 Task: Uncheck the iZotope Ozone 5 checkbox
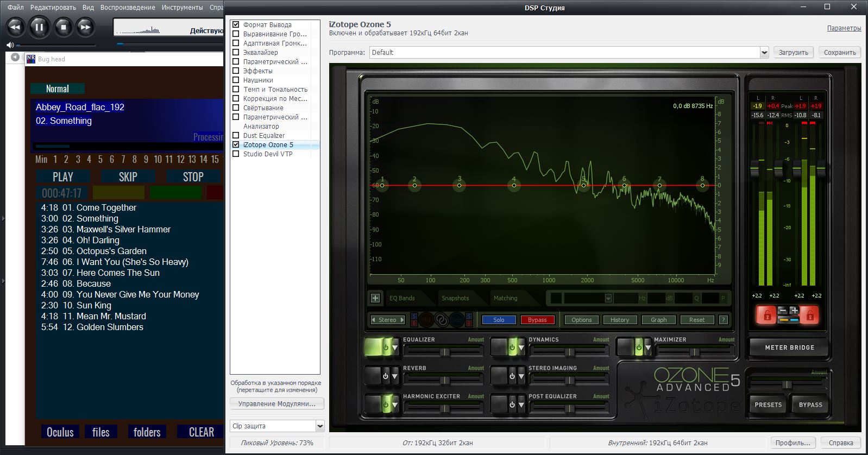(x=236, y=144)
